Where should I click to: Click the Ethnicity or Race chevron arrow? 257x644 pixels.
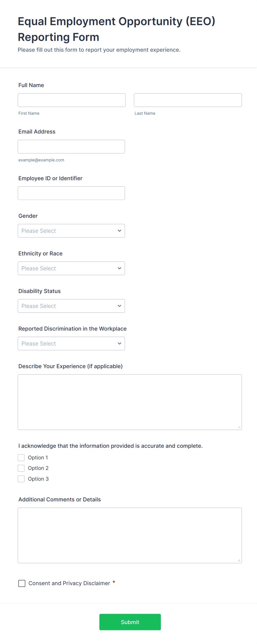[x=119, y=268]
